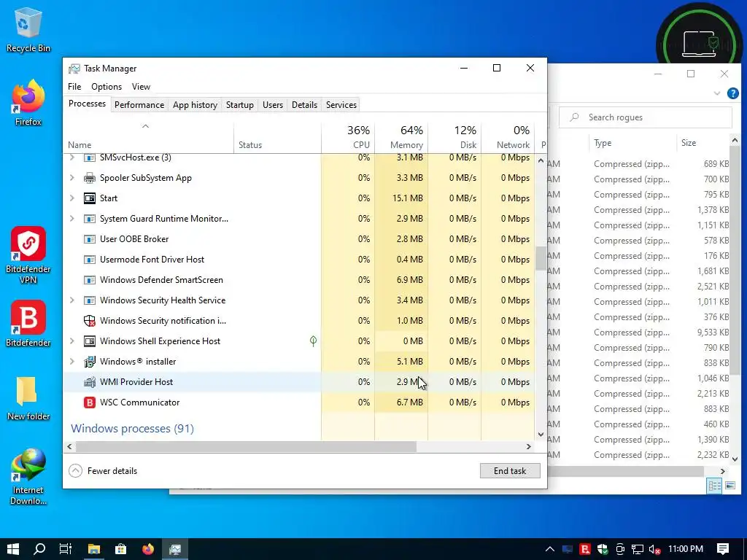Open Bitdefender VPN desktop shortcut
Screen dimensions: 747x560
tap(28, 255)
